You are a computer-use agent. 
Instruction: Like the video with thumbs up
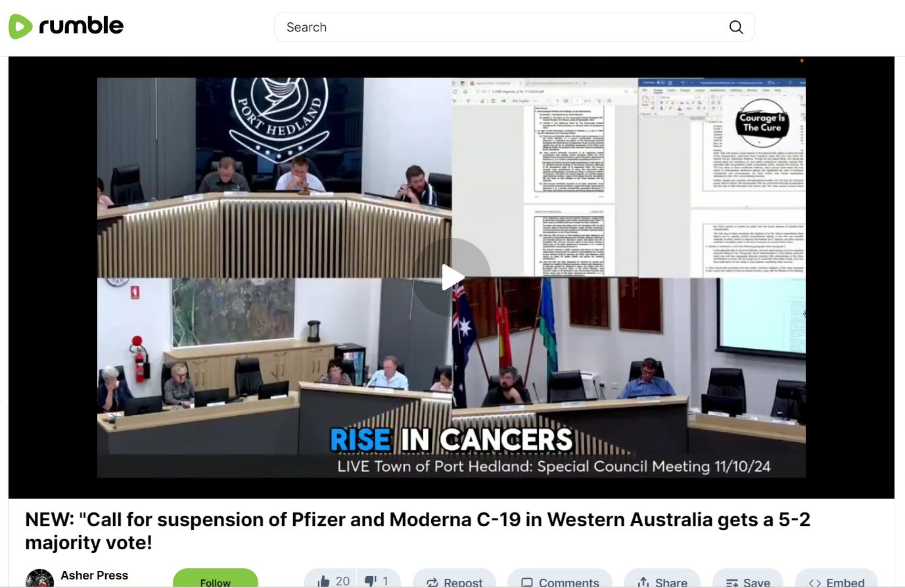tap(331, 579)
